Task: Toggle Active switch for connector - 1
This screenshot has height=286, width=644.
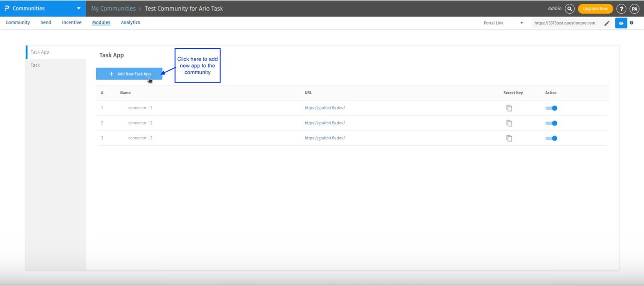Action: pos(551,108)
